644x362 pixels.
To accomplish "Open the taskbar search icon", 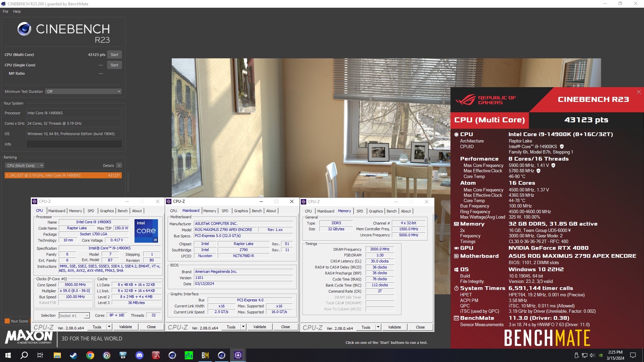I will 24,355.
